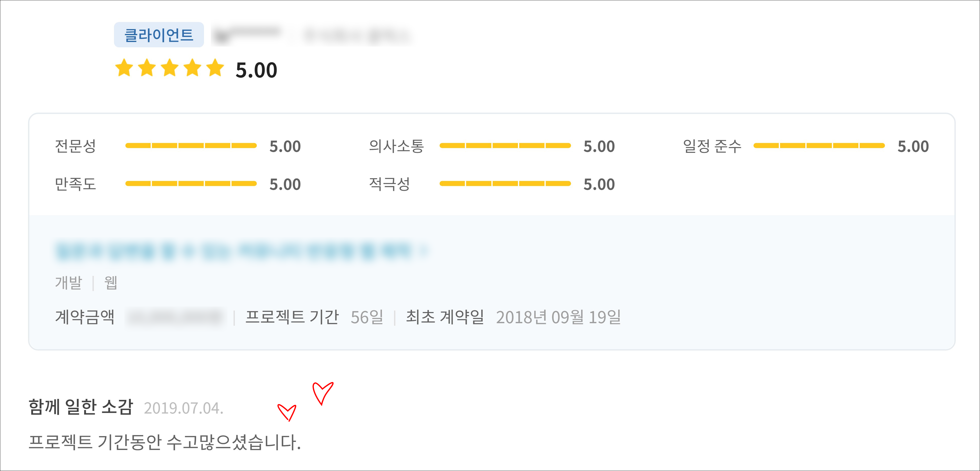Click the third yellow rating star
Viewport: 980px width, 471px height.
tap(170, 68)
